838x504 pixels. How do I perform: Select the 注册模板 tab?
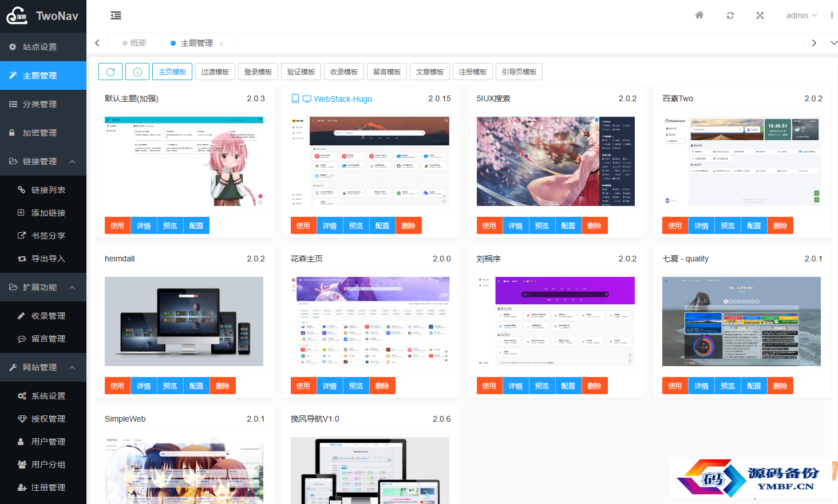[x=473, y=72]
